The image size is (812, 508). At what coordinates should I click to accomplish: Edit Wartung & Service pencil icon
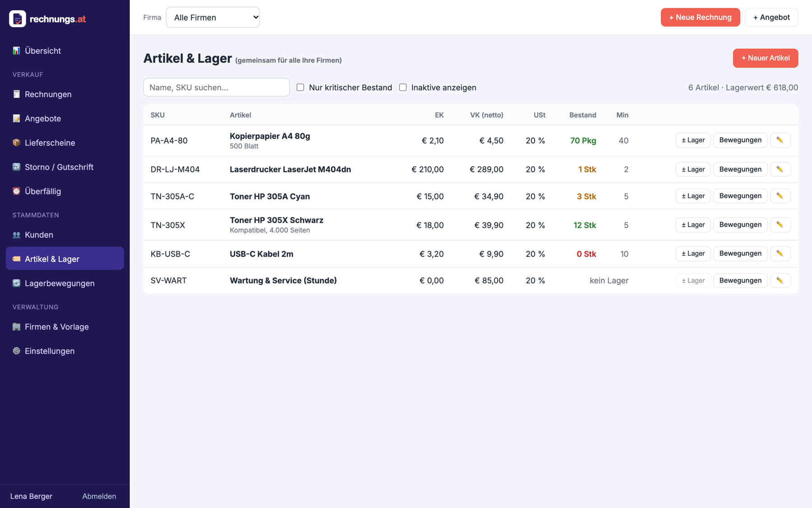coord(780,280)
